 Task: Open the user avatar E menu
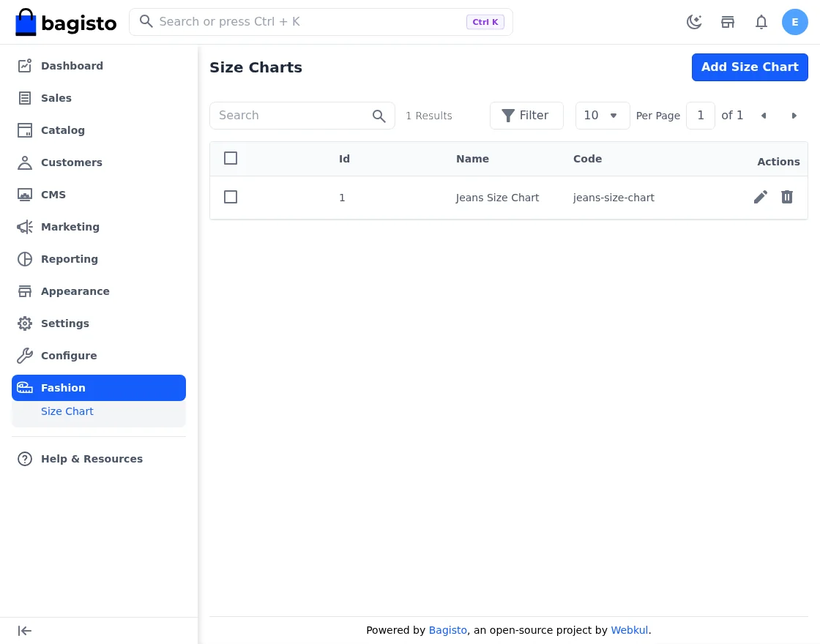pos(794,22)
